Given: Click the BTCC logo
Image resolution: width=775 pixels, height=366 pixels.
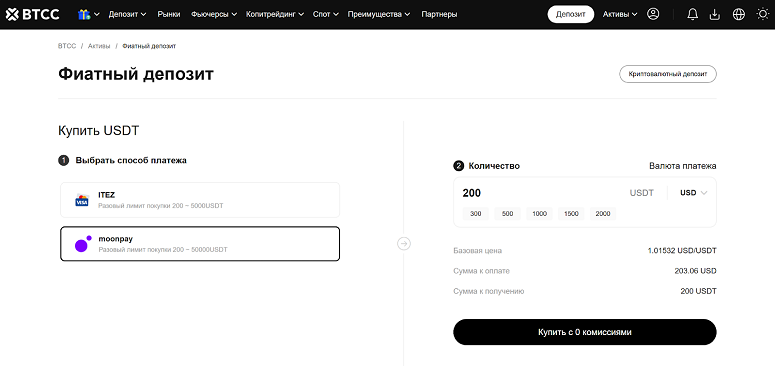Looking at the screenshot, I should click(x=33, y=14).
